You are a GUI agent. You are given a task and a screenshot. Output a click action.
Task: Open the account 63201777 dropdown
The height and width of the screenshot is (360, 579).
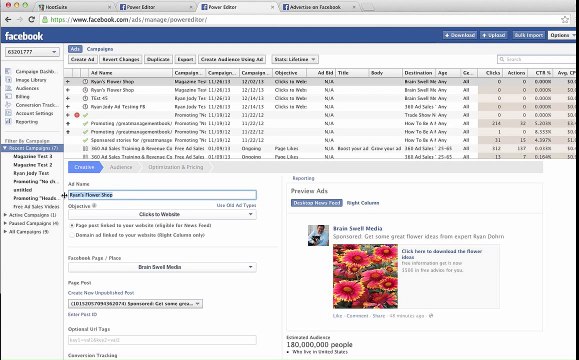point(32,52)
